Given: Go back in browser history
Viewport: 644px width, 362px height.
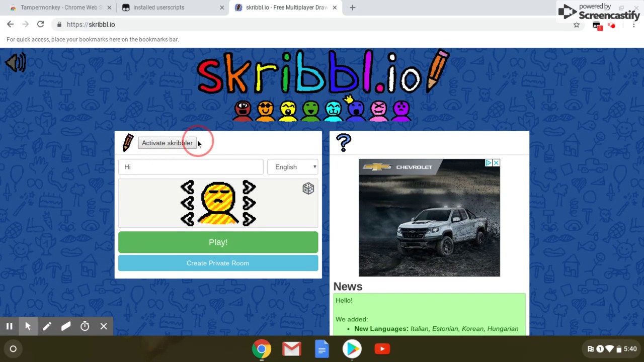Looking at the screenshot, I should (x=10, y=24).
